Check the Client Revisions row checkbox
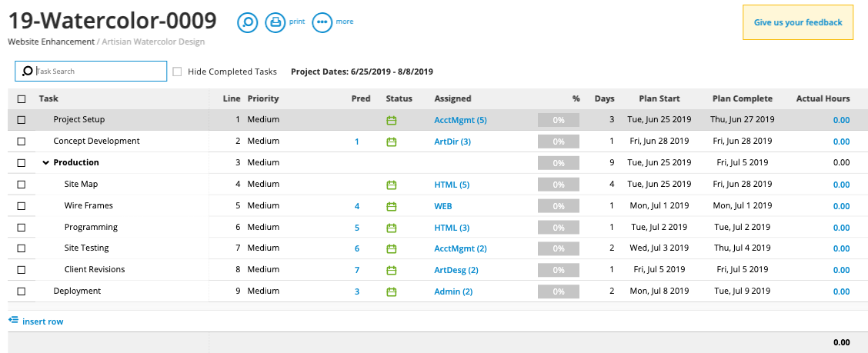Screen dimensions: 868x353 click(x=22, y=270)
